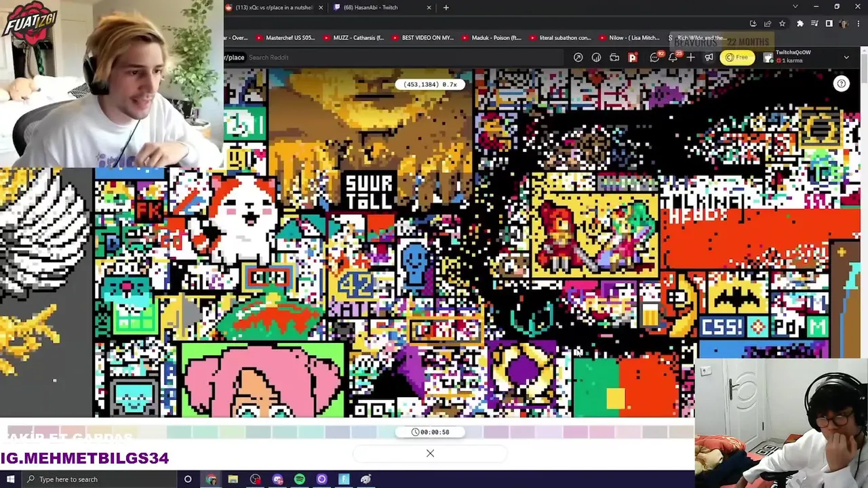Image resolution: width=868 pixels, height=488 pixels.
Task: Bookmark this page with the star icon
Action: pos(782,24)
